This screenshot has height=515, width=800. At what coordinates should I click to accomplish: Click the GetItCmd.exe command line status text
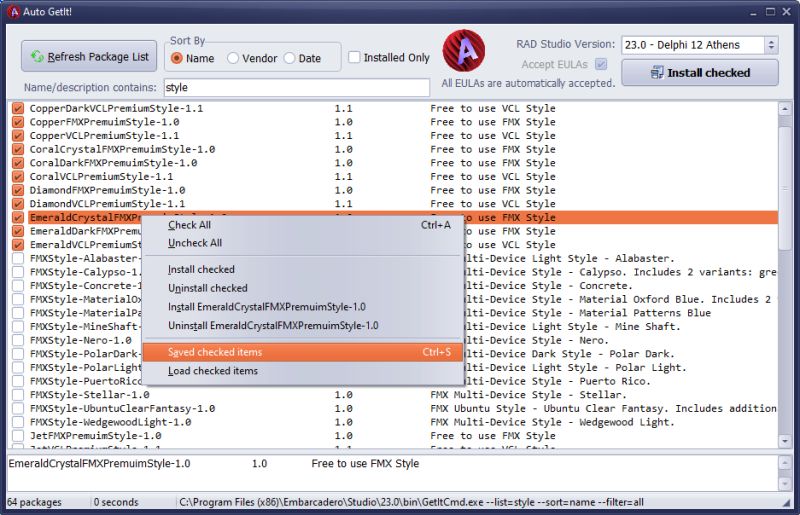[411, 502]
